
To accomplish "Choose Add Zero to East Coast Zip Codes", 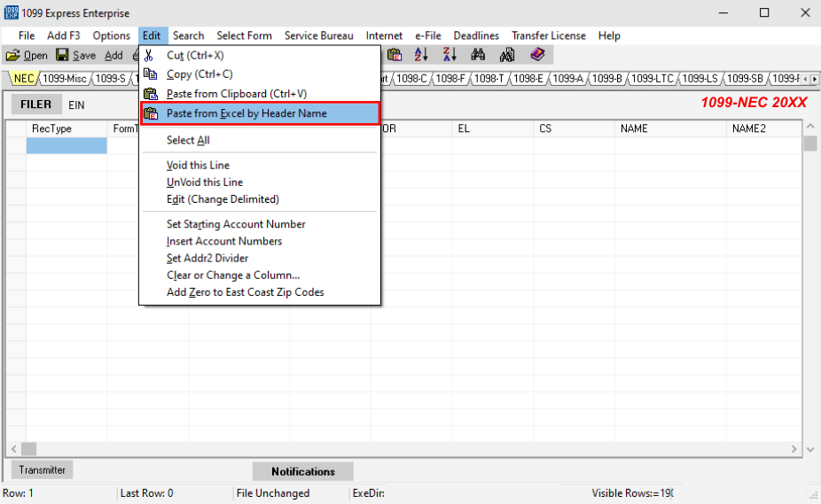I will 260,292.
